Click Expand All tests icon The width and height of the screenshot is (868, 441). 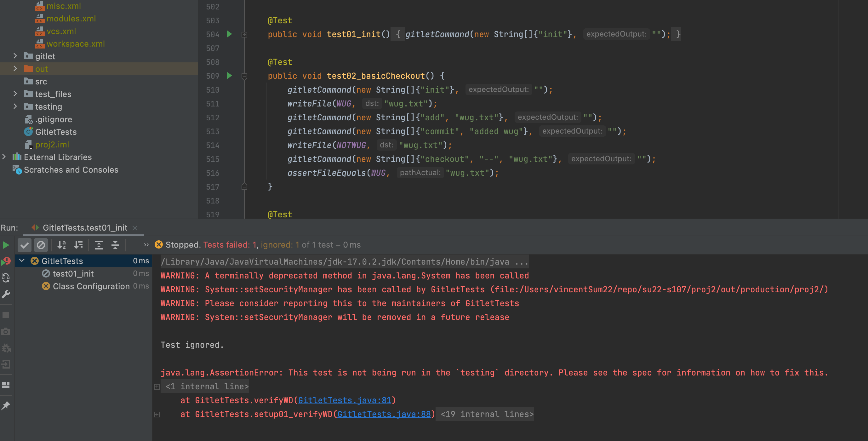(x=98, y=245)
